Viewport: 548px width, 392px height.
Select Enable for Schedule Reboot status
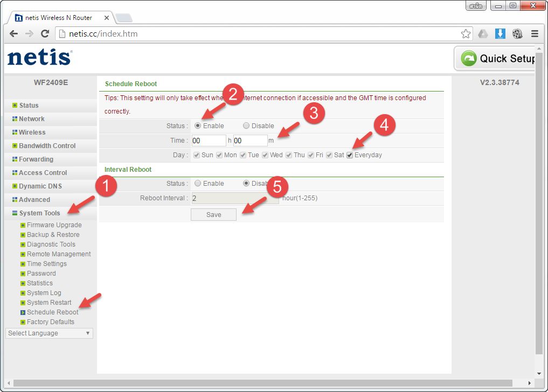pyautogui.click(x=197, y=125)
